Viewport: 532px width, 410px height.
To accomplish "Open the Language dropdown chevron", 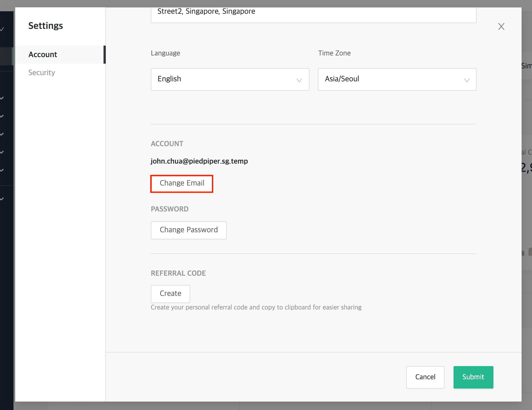I will [x=299, y=81].
